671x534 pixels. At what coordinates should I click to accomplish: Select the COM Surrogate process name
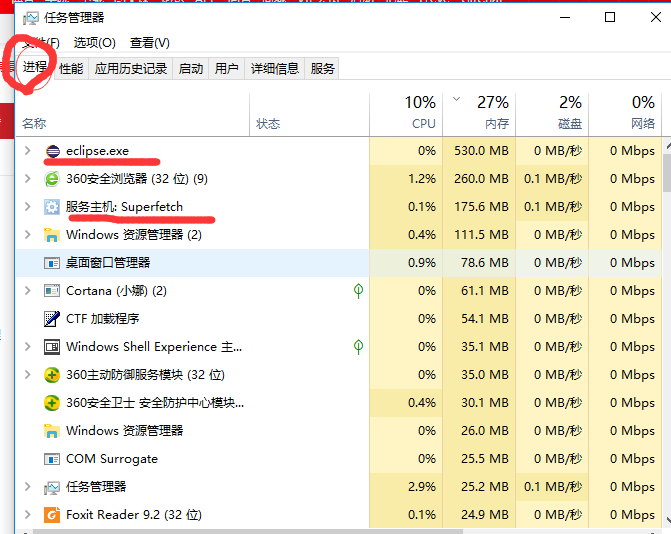pyautogui.click(x=112, y=459)
